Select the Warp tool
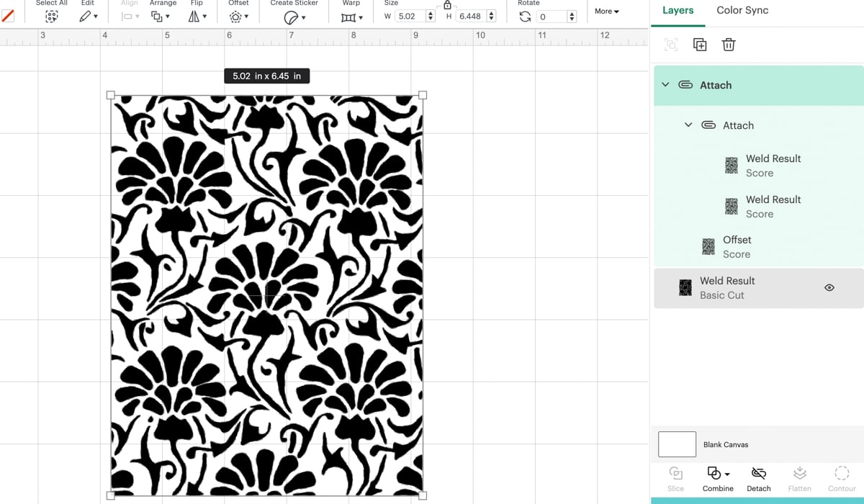Image resolution: width=864 pixels, height=504 pixels. coord(349,16)
